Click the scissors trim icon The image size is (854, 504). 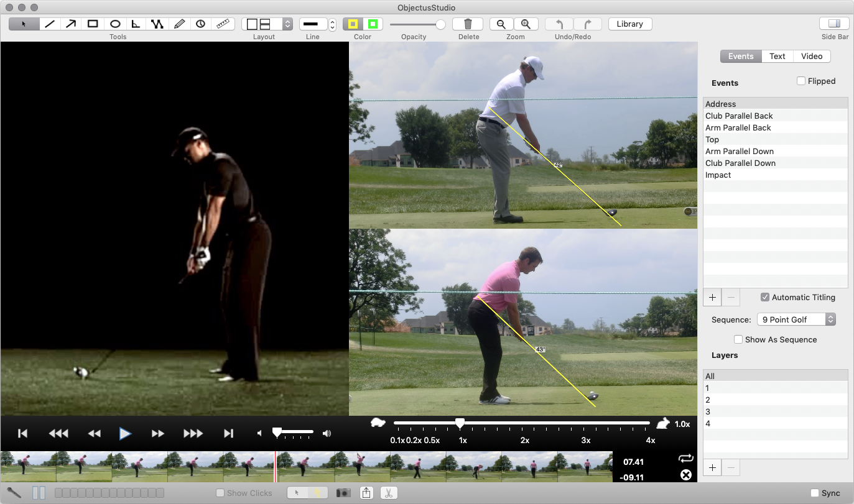click(388, 493)
